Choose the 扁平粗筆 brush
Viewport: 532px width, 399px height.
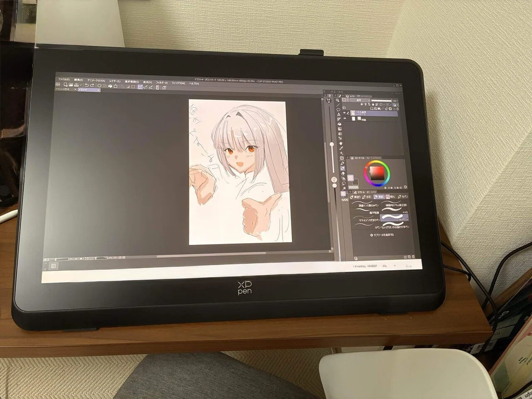pyautogui.click(x=365, y=211)
